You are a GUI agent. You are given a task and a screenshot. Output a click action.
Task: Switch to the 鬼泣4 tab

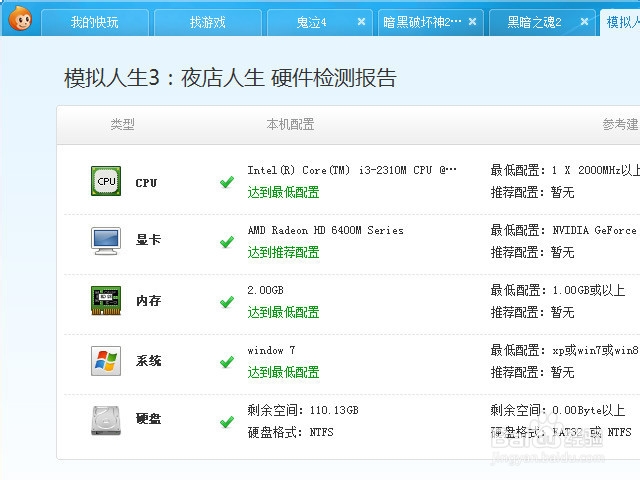tap(311, 22)
